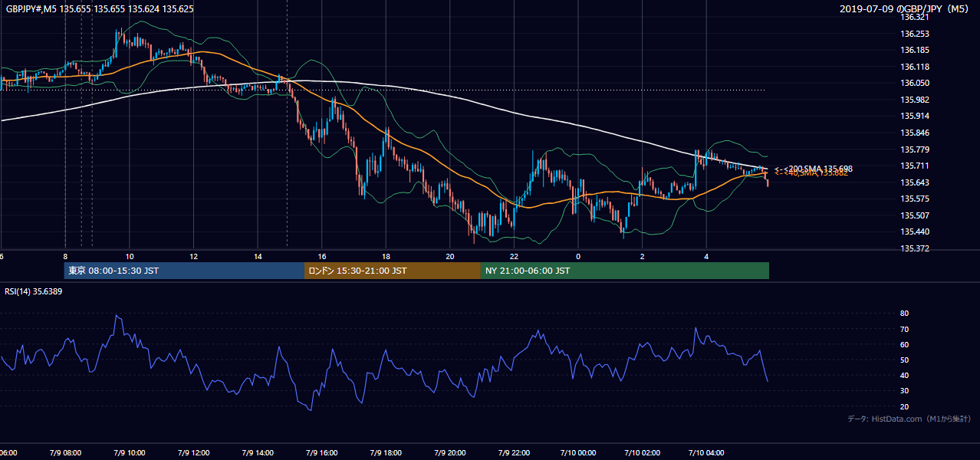Screen dimensions: 980x460
Task: Click bottom date label 7/10 00:00
Action: tap(578, 453)
